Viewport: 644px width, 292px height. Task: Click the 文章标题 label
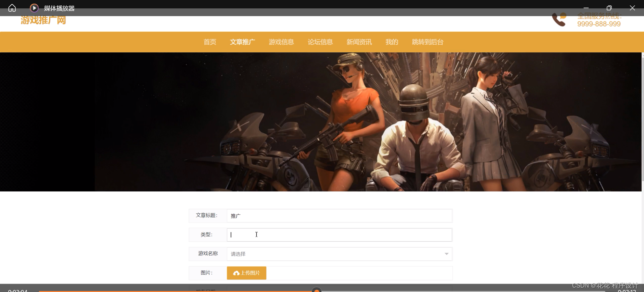coord(207,215)
